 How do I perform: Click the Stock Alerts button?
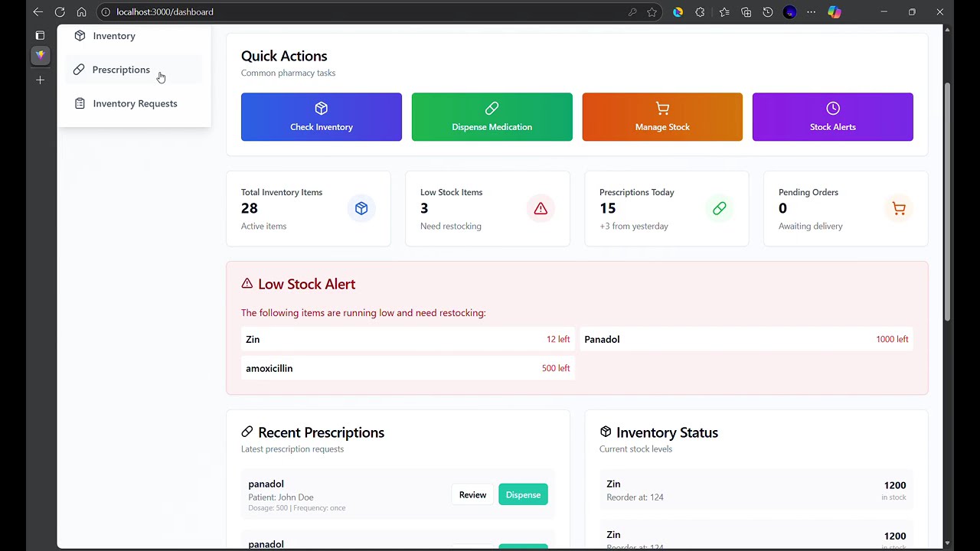[833, 117]
